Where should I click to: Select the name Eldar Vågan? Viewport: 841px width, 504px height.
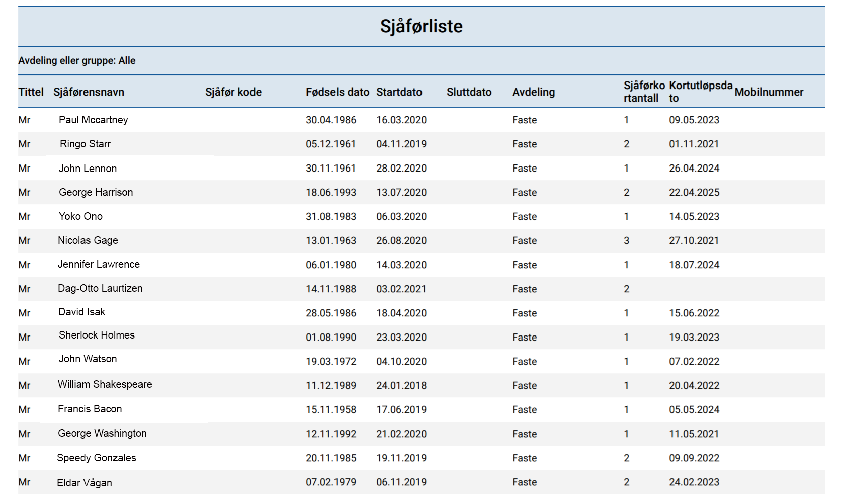tap(85, 483)
